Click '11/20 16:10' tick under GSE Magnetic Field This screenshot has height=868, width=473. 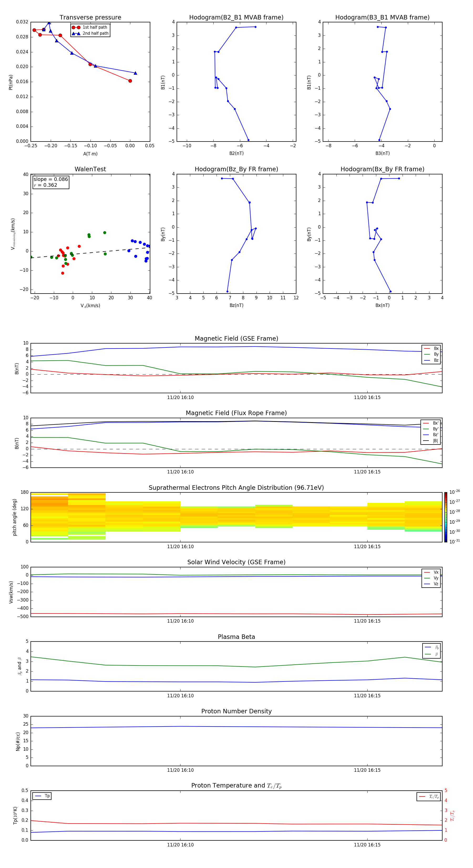pyautogui.click(x=181, y=397)
